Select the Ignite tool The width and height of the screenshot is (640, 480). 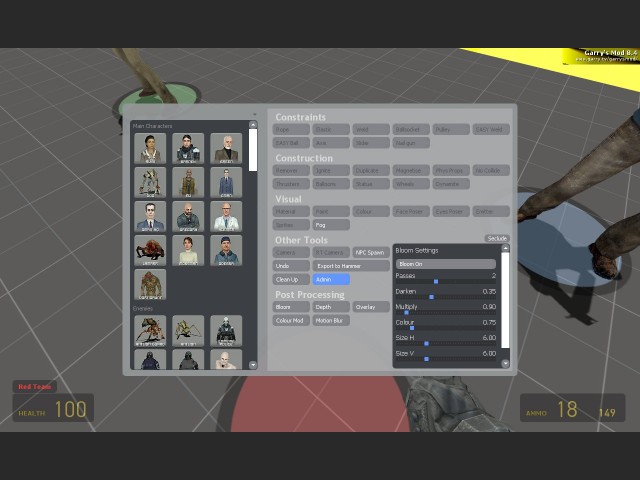point(331,170)
